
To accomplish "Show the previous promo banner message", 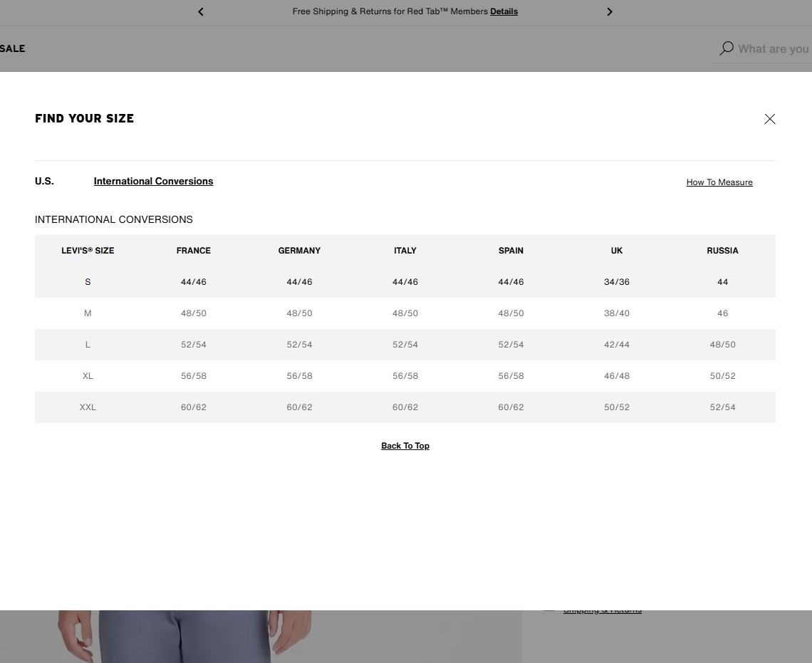I will [x=201, y=11].
